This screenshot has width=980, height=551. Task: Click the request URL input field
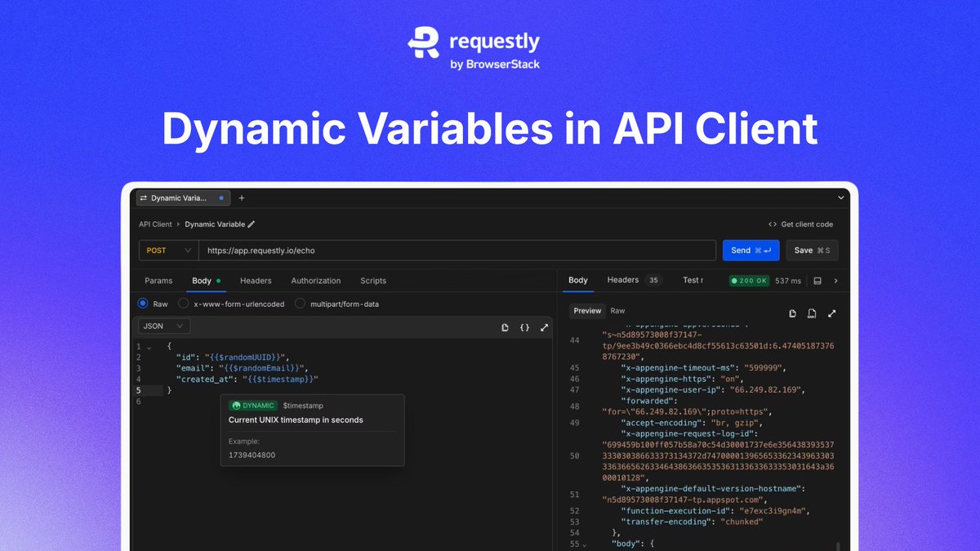(x=457, y=251)
